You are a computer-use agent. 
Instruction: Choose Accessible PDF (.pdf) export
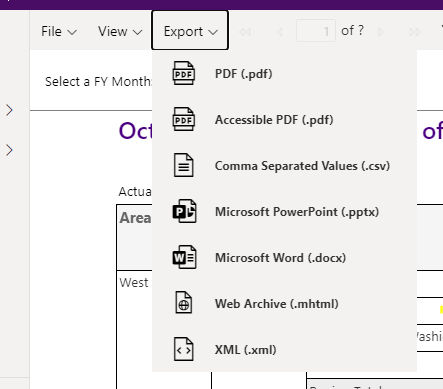[x=284, y=119]
